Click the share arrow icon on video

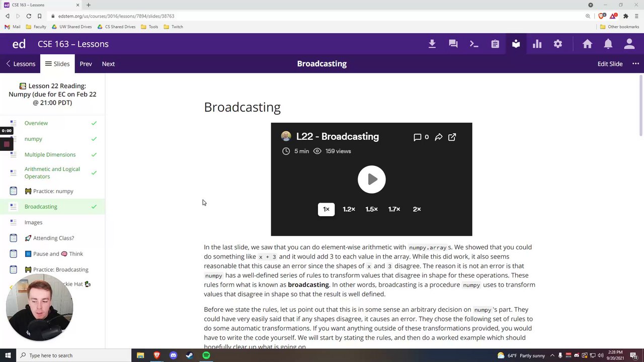tap(439, 137)
